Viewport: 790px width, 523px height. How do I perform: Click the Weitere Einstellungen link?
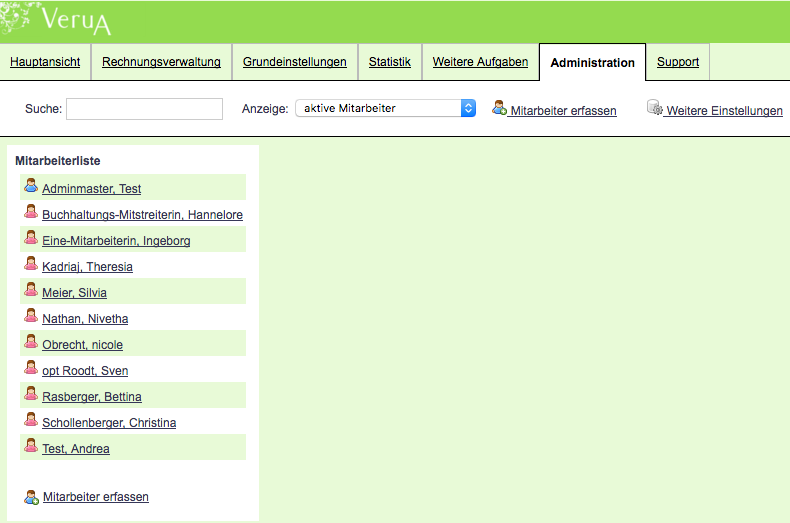(724, 111)
